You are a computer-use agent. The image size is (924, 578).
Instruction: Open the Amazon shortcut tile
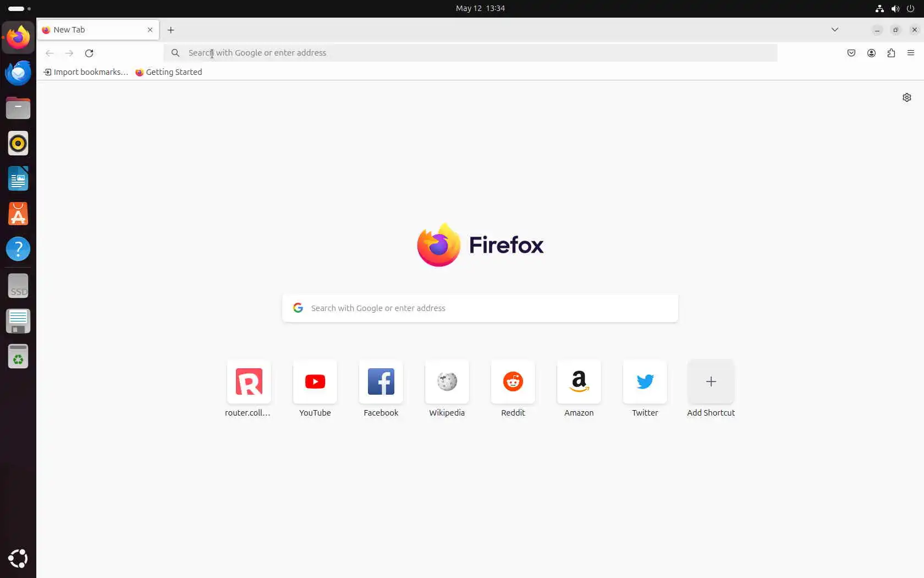point(579,389)
